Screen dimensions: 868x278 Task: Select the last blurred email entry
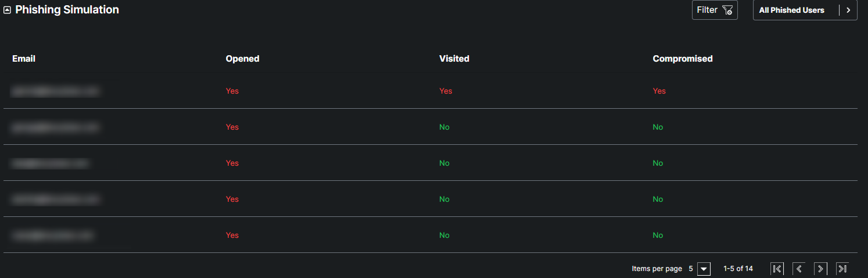(52, 235)
